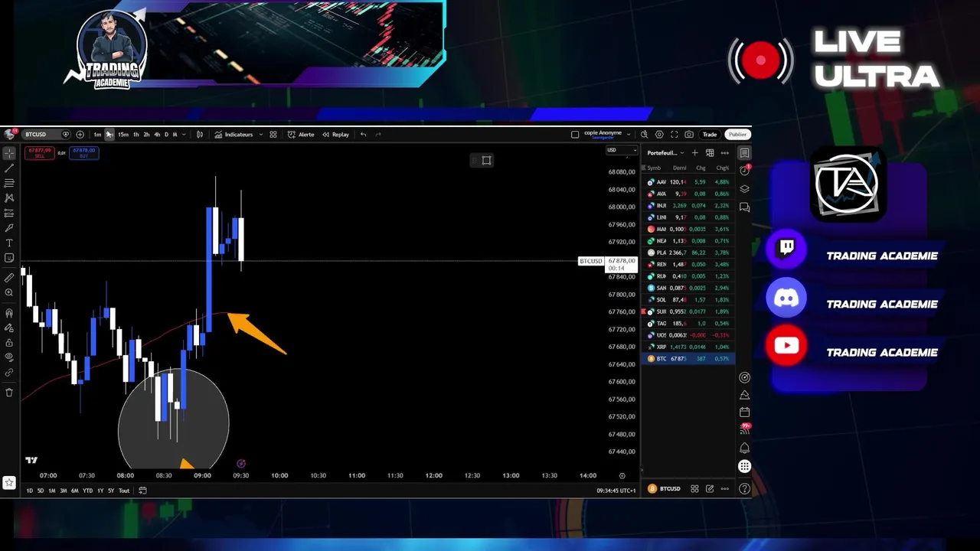This screenshot has height=551, width=980.
Task: Open the Trade panel button
Action: click(x=710, y=135)
